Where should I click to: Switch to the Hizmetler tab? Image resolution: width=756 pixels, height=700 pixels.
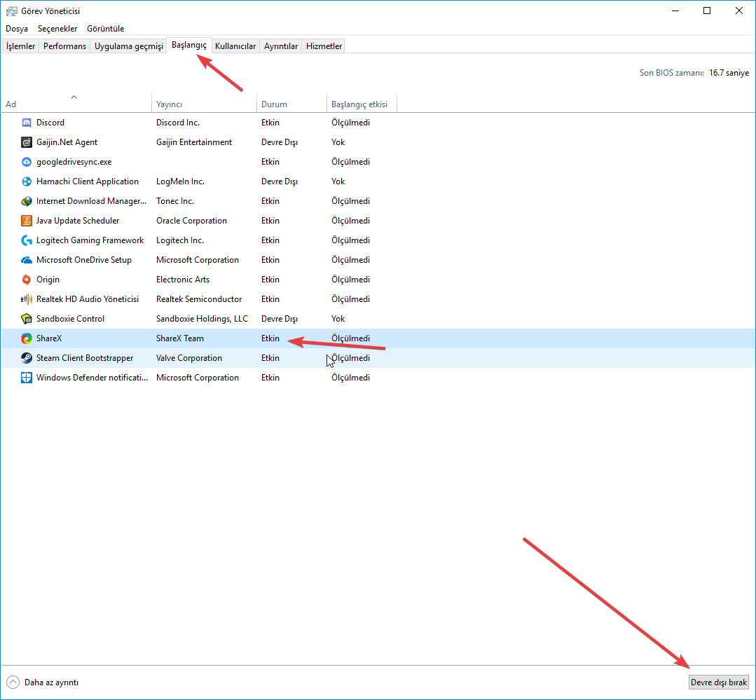[324, 46]
